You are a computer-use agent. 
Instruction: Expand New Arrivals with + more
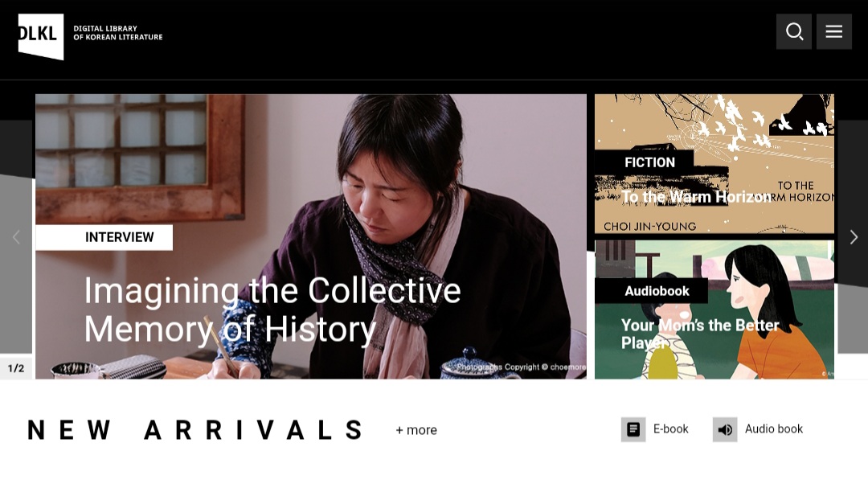point(416,430)
